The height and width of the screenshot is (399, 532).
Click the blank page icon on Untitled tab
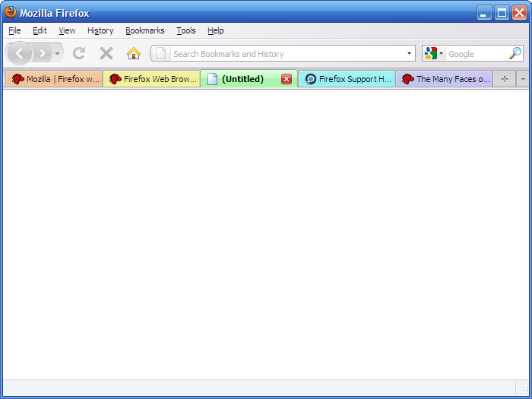click(212, 79)
